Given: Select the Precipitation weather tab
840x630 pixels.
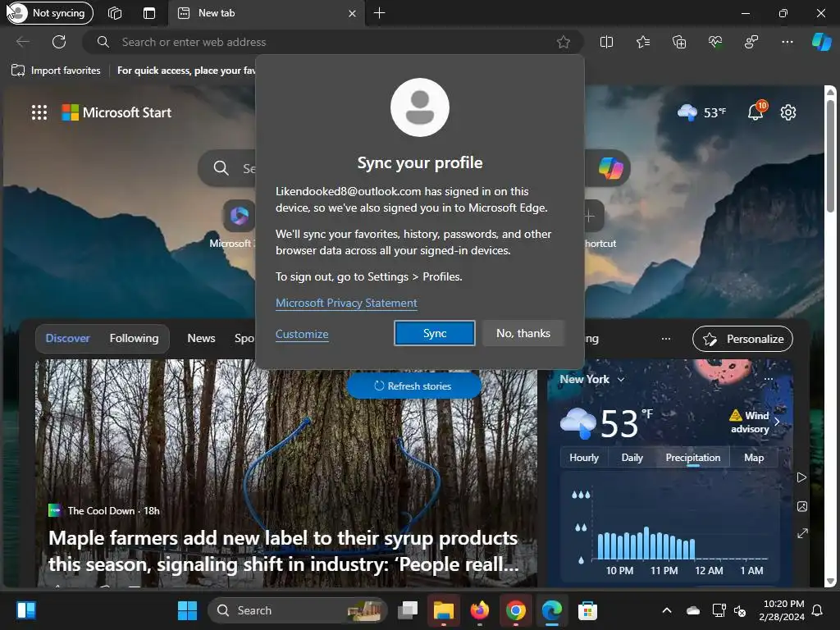Looking at the screenshot, I should [x=692, y=458].
